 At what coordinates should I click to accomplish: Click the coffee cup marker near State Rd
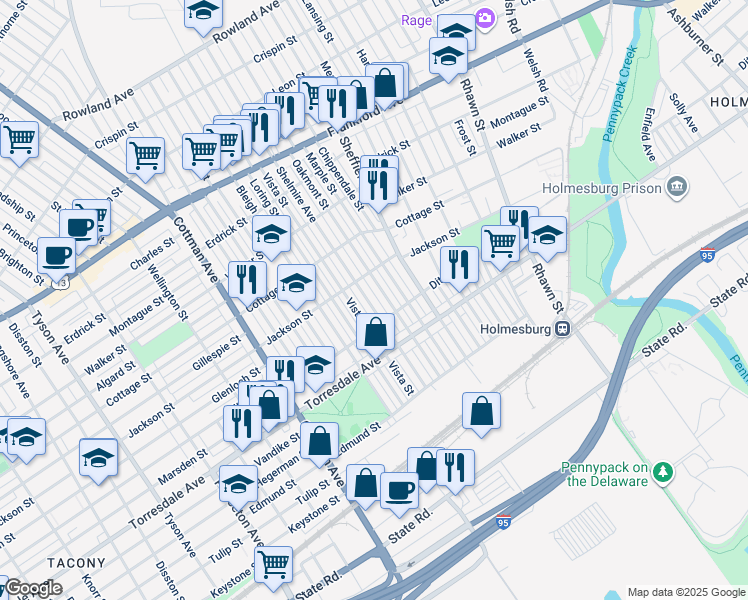pyautogui.click(x=400, y=491)
